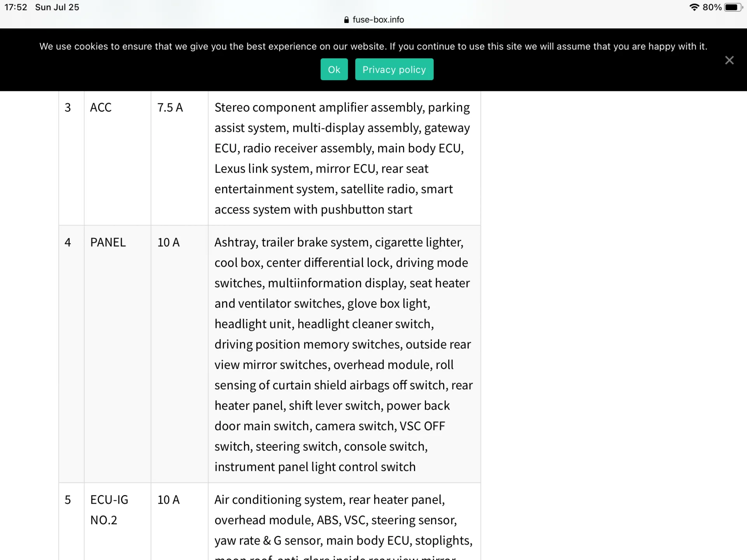Select the 7.5 A amperage cell
The width and height of the screenshot is (747, 560).
[x=170, y=107]
